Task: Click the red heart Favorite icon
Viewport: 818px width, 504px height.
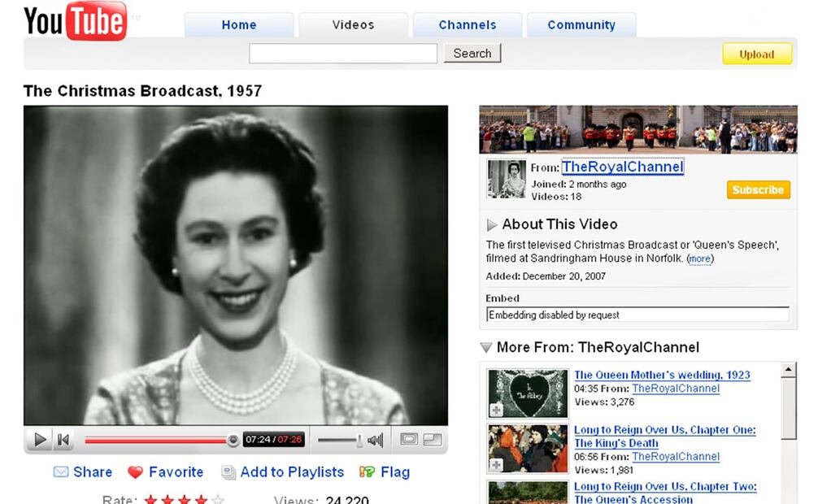Action: point(135,472)
